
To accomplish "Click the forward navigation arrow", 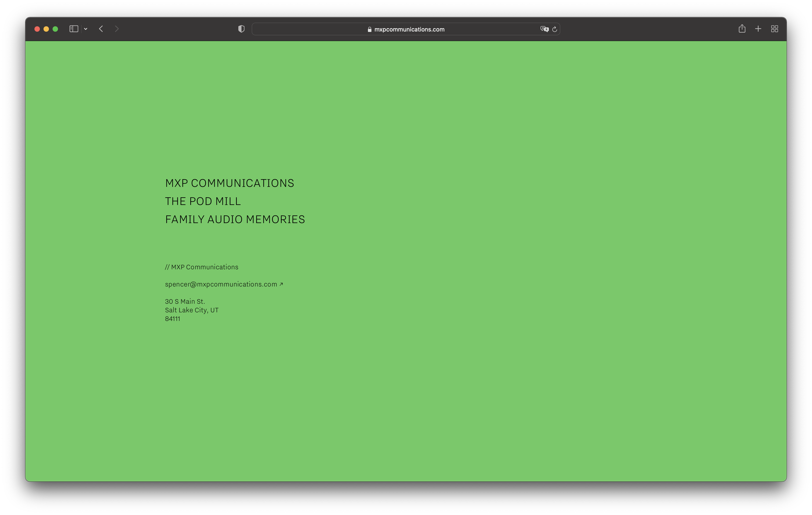I will [117, 29].
